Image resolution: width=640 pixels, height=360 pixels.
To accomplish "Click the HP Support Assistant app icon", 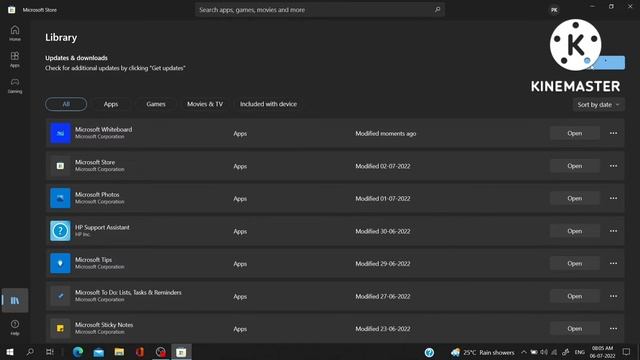I will point(60,231).
